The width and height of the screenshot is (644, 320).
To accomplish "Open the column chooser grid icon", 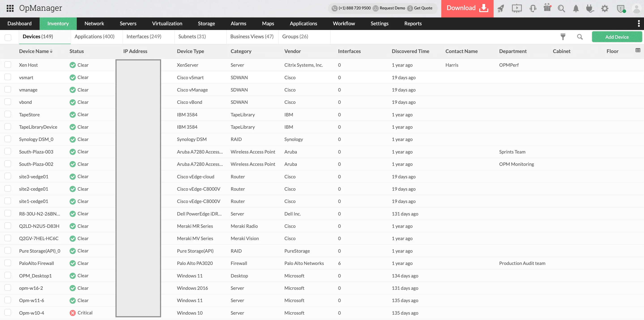I will point(638,50).
